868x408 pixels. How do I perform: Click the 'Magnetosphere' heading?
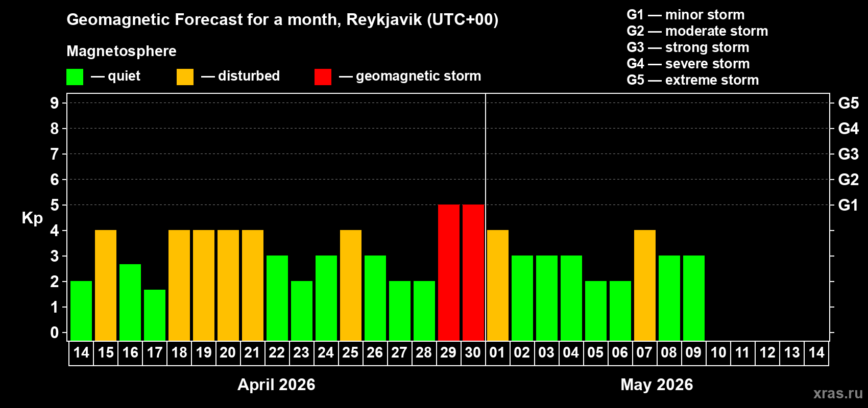point(122,52)
